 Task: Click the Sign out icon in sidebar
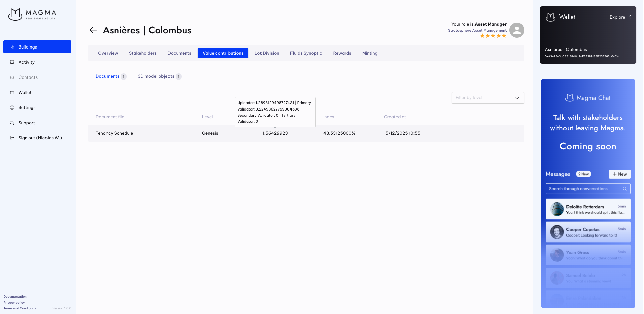click(x=12, y=138)
